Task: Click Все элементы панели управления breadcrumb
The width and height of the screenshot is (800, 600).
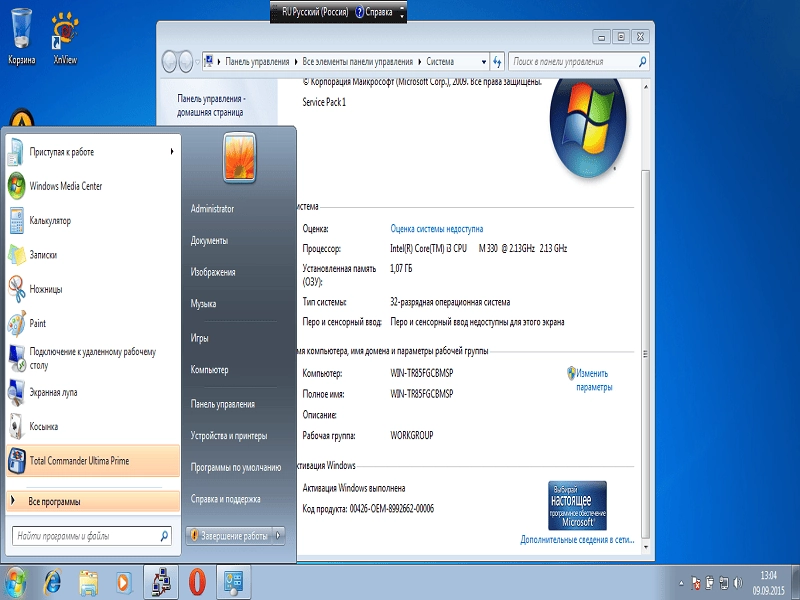Action: coord(358,62)
